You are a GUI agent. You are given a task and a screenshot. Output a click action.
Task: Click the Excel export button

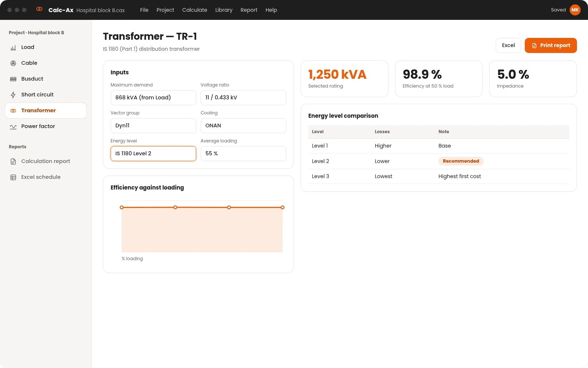point(508,45)
